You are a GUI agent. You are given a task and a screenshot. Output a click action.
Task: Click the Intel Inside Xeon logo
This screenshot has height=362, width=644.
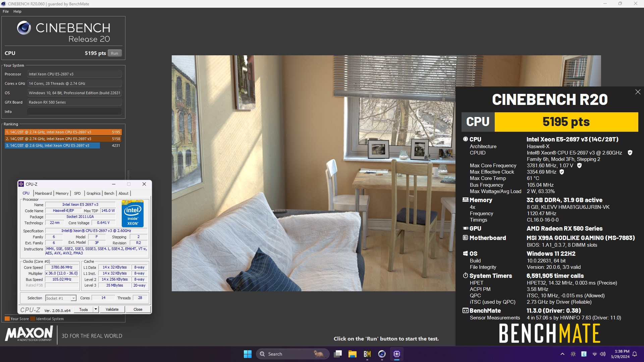pos(132,214)
